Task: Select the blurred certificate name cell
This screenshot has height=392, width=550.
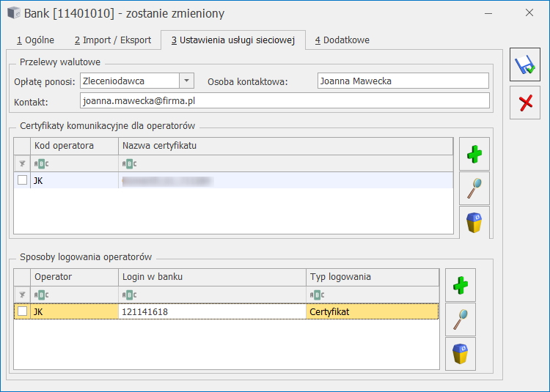Action: pos(285,180)
